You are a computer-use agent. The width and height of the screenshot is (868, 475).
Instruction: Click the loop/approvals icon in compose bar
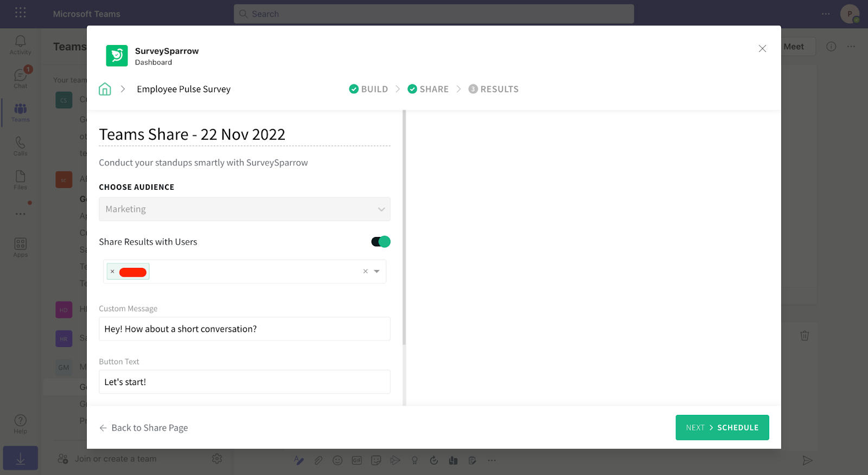point(434,460)
